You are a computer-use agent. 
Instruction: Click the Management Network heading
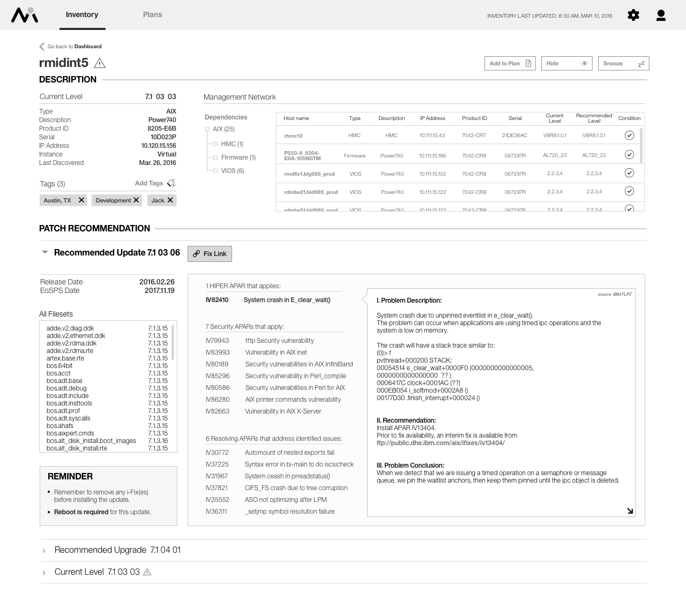(x=240, y=97)
